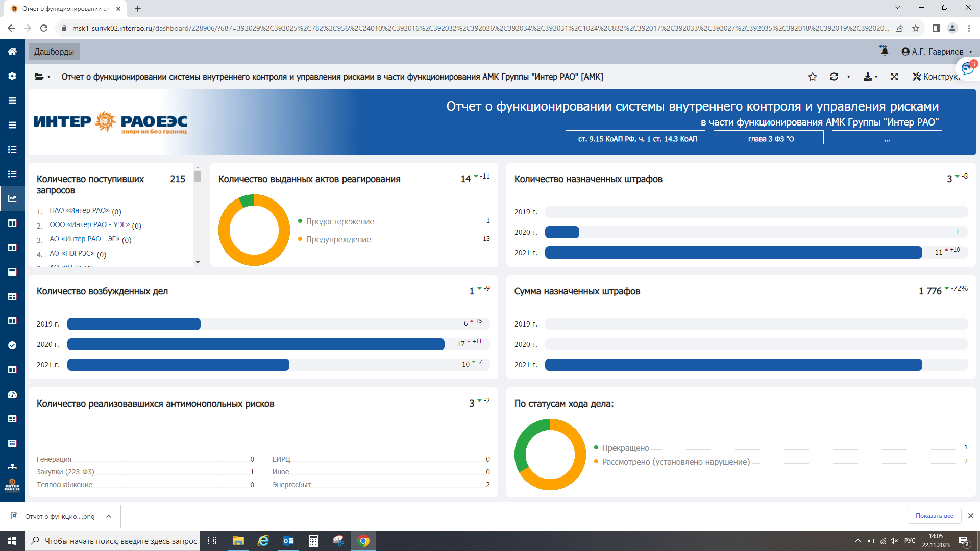Open the АО «Интер РАО - ЭГ» link
The width and height of the screenshot is (980, 551).
[x=85, y=239]
